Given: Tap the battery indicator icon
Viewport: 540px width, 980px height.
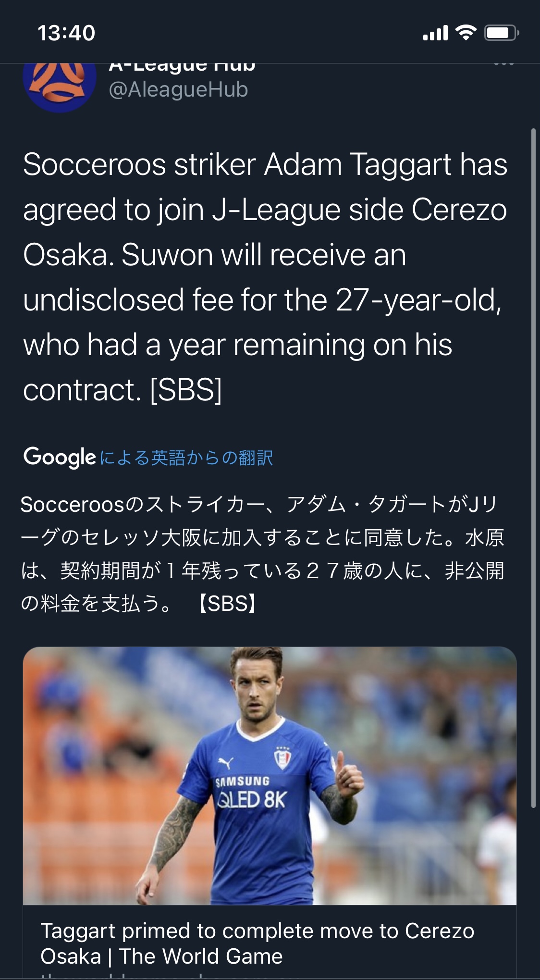Looking at the screenshot, I should [501, 33].
